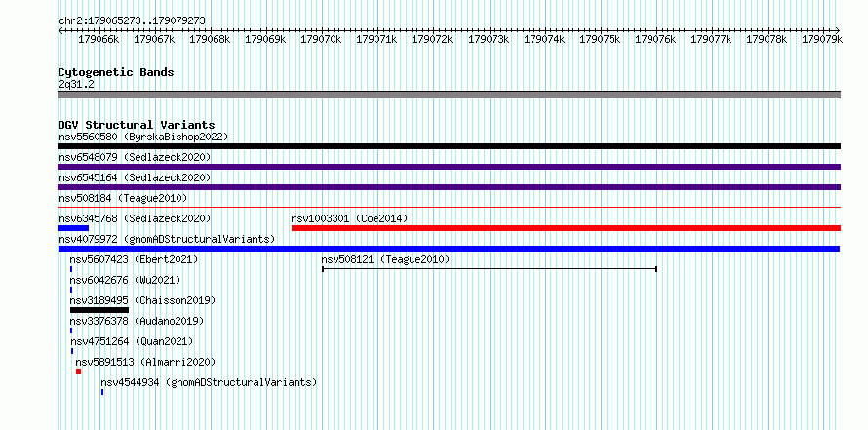Click the 179069k ruler tick label
This screenshot has width=868, height=430.
pyautogui.click(x=265, y=39)
